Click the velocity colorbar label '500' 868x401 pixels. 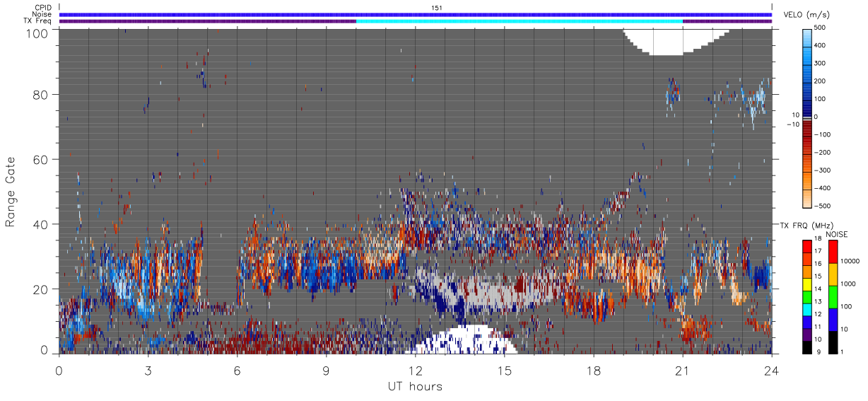[821, 27]
